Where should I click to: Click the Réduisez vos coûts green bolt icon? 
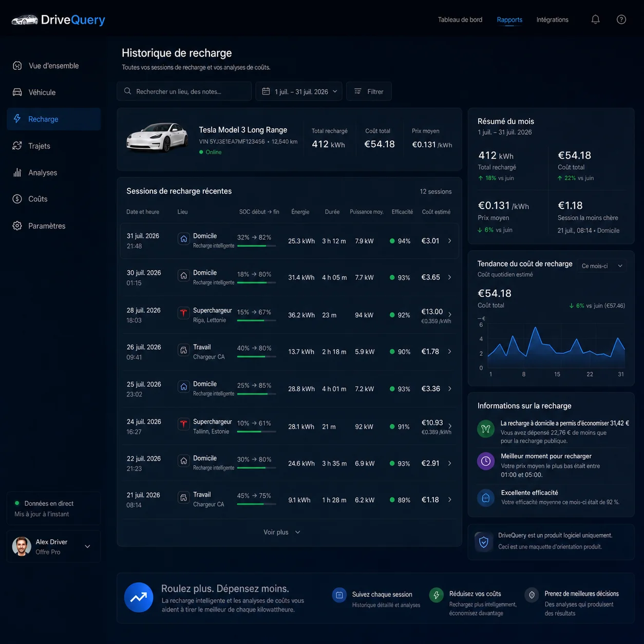click(x=437, y=595)
